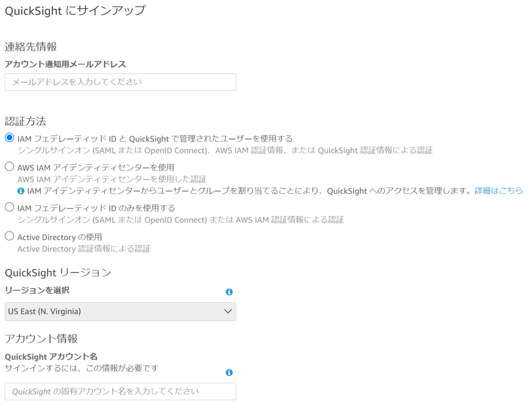
Task: Focus the QuickSight アカウント名 input field
Action: pyautogui.click(x=120, y=391)
